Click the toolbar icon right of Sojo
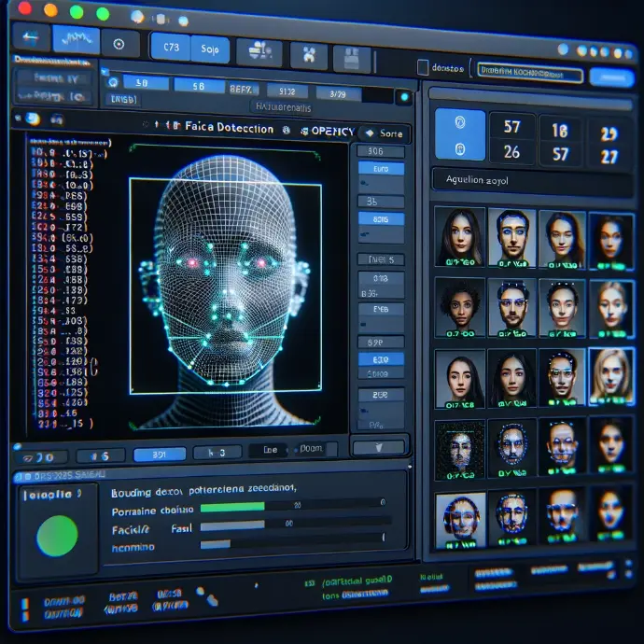This screenshot has width=644, height=644. click(x=259, y=51)
